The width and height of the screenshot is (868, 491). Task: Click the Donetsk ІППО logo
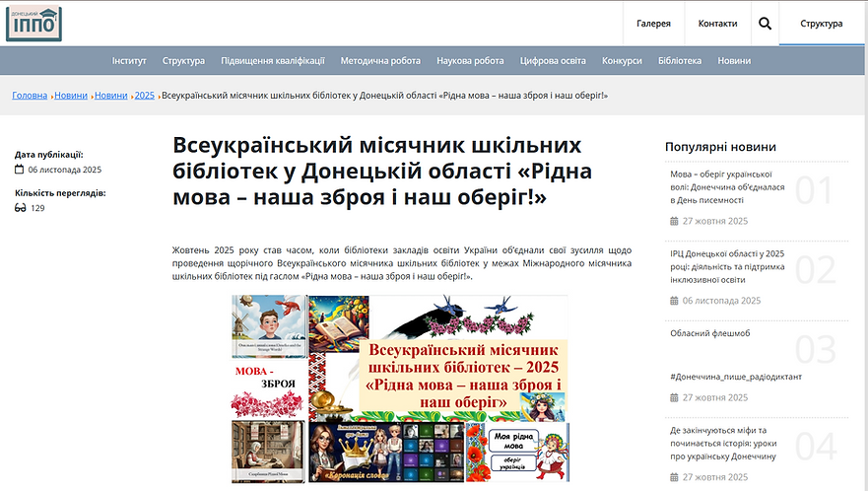[x=33, y=24]
